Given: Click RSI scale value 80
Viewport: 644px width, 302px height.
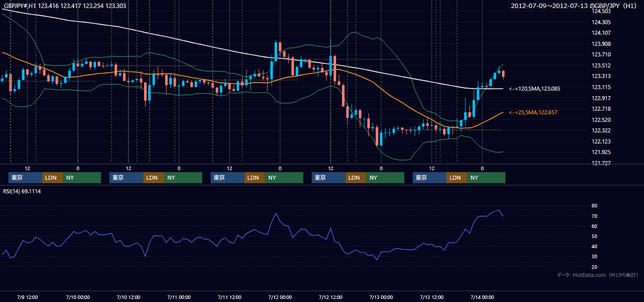Looking at the screenshot, I should point(594,206).
